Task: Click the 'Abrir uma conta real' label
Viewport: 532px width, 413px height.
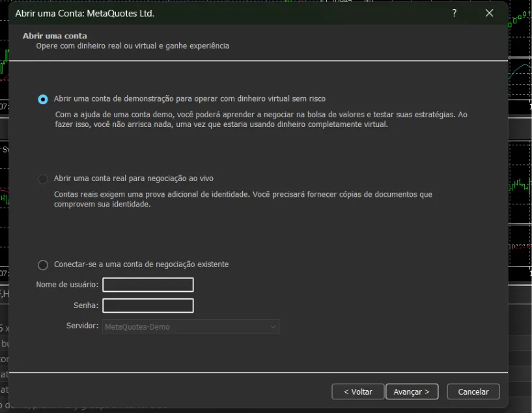Action: [133, 178]
